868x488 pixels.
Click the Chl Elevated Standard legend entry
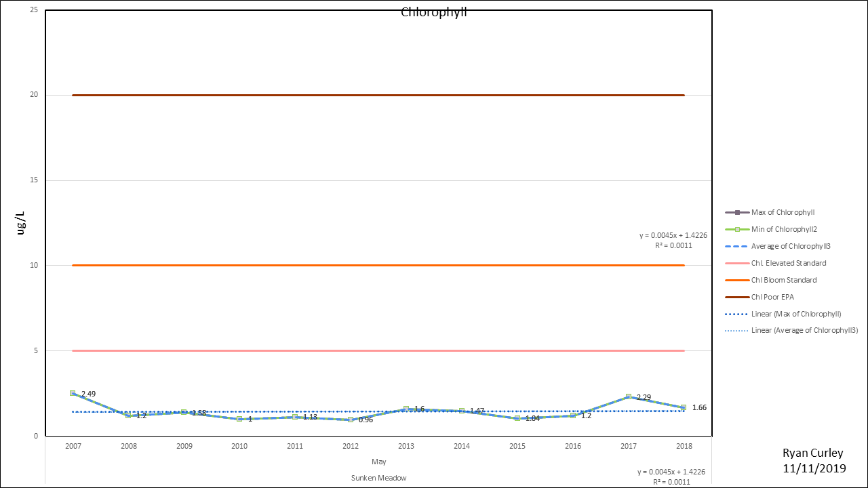click(788, 263)
